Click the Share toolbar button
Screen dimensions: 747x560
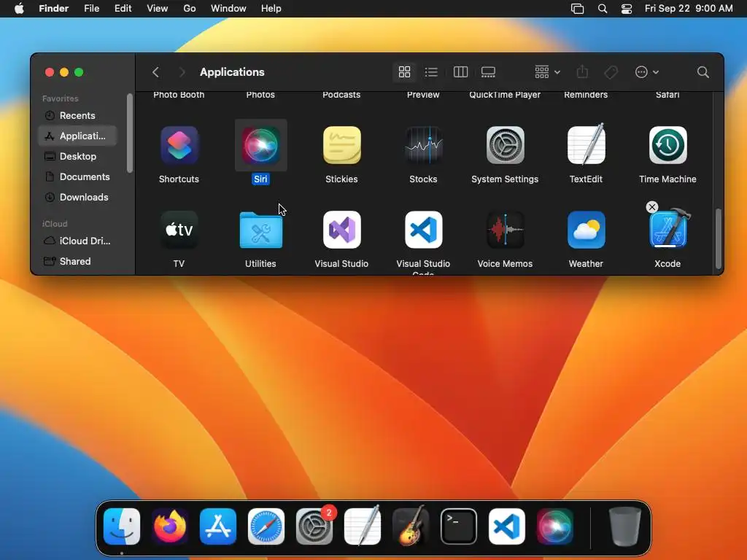point(582,72)
